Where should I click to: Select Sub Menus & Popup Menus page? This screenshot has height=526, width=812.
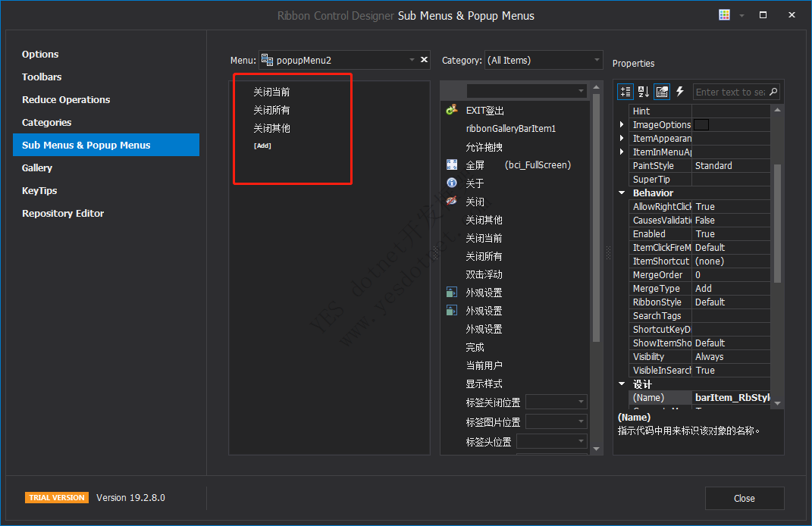106,145
